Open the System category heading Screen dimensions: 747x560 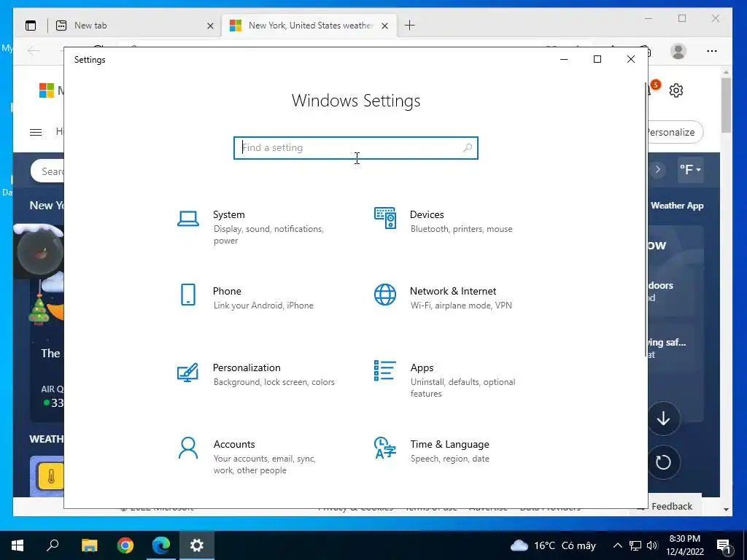tap(228, 214)
